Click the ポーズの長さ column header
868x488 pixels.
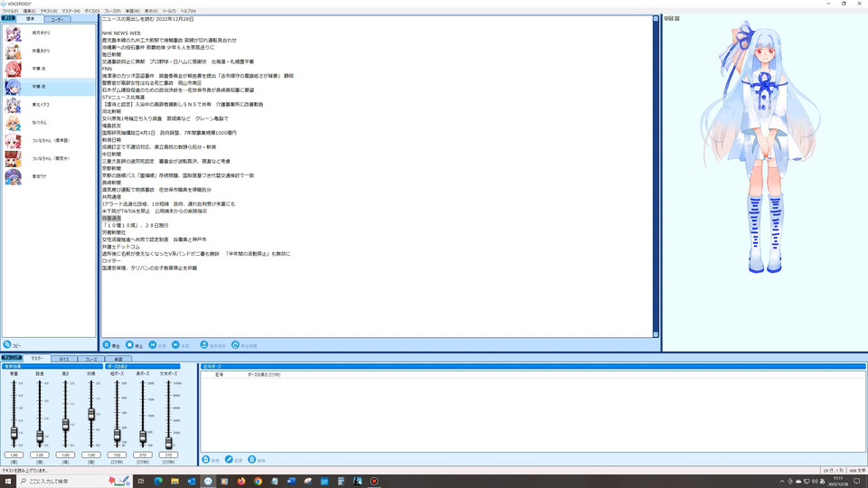tap(264, 374)
